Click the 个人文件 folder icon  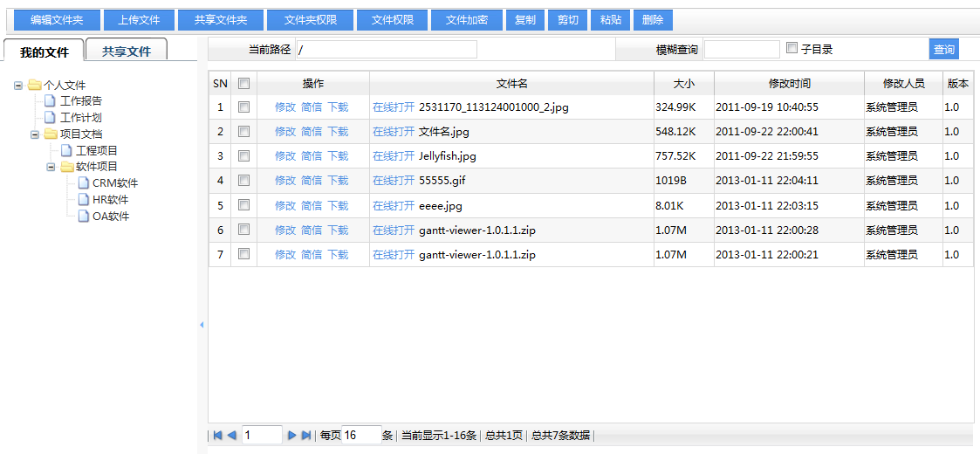coord(35,86)
